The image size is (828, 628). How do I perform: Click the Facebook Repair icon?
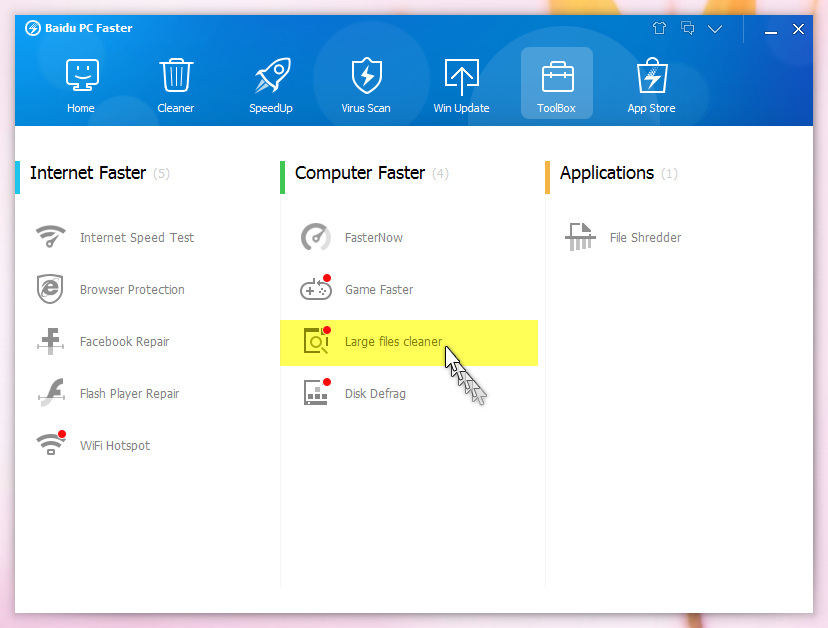(51, 341)
